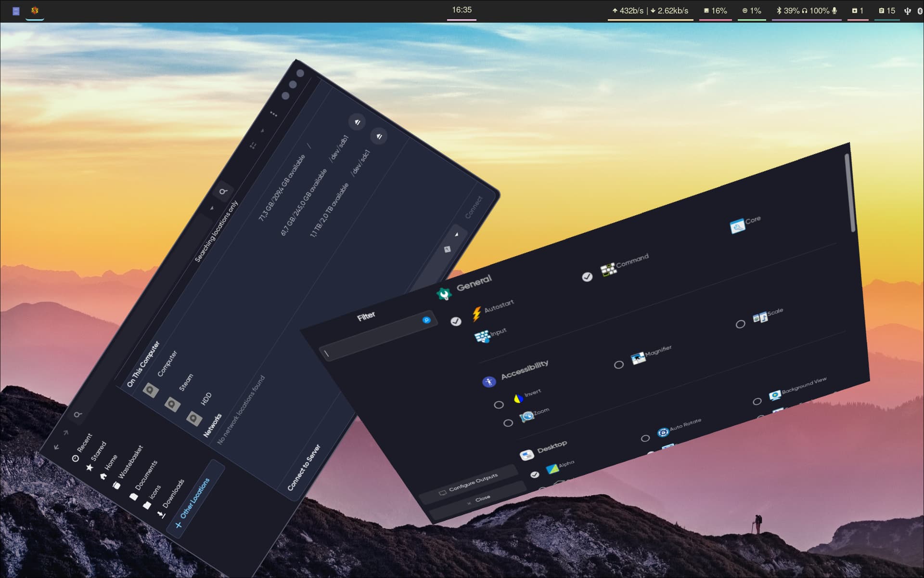Open the file manager three-dot menu
Image resolution: width=924 pixels, height=578 pixels.
coord(273,114)
